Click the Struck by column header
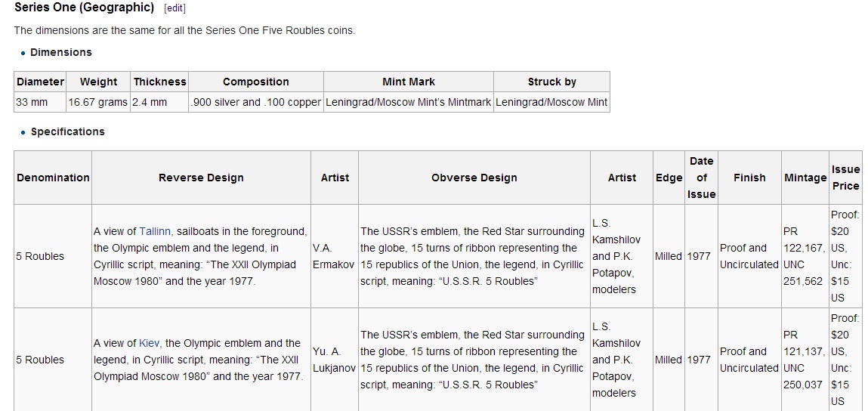 [552, 82]
